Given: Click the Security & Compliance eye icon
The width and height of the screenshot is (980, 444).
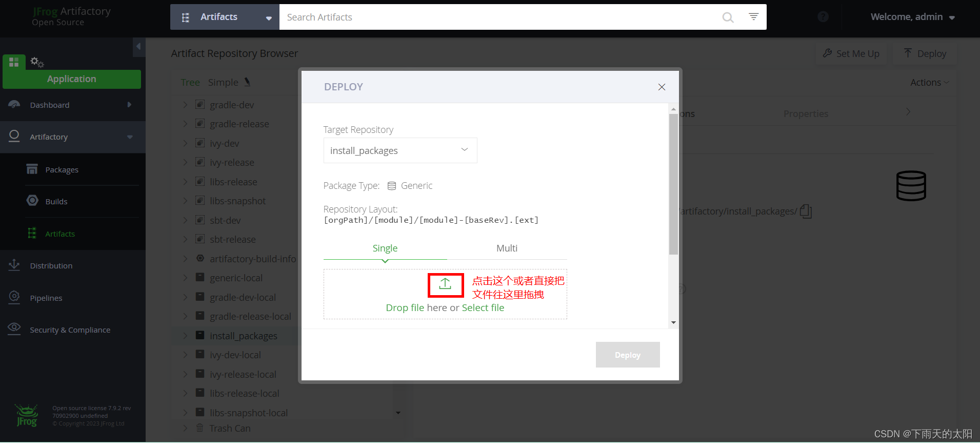Looking at the screenshot, I should tap(14, 329).
